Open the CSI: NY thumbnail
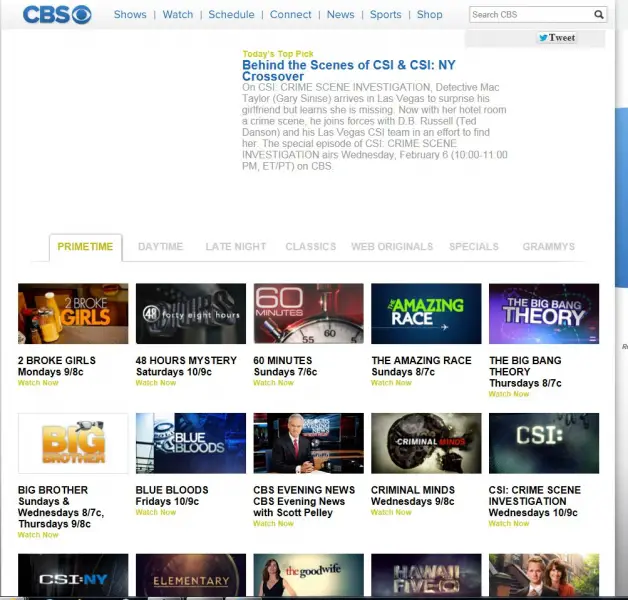 tap(73, 575)
